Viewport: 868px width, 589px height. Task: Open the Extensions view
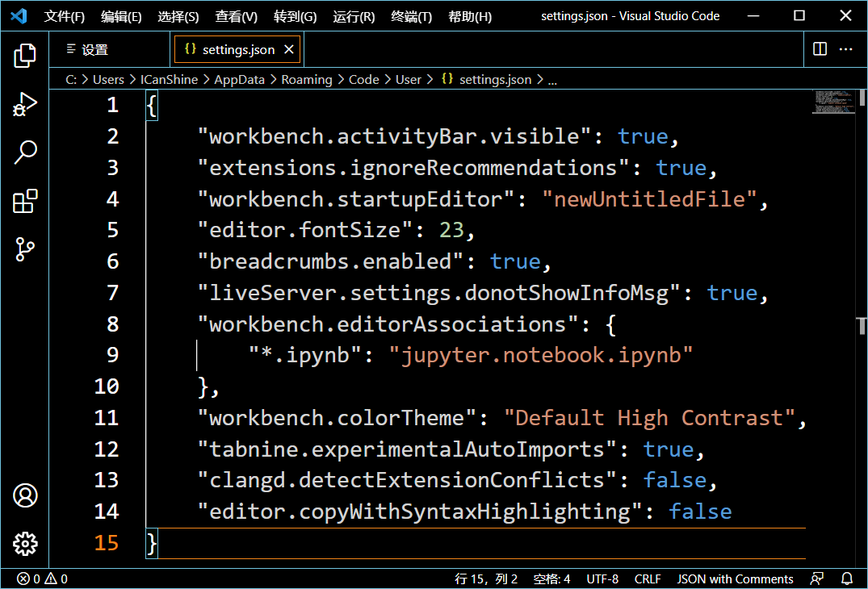[x=25, y=201]
